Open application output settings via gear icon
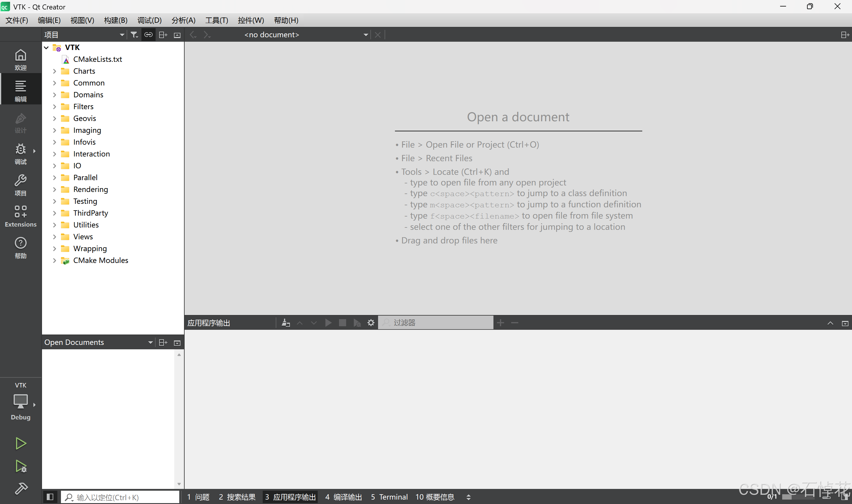The width and height of the screenshot is (852, 504). pos(371,322)
